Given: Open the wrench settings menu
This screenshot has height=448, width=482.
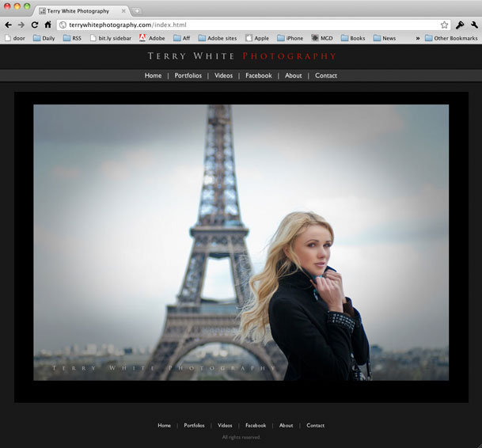Looking at the screenshot, I should (474, 25).
